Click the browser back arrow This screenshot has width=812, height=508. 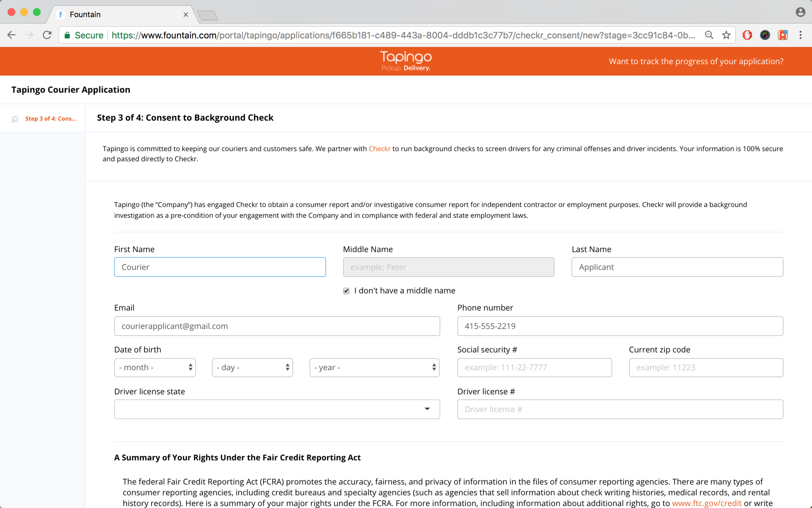tap(11, 35)
